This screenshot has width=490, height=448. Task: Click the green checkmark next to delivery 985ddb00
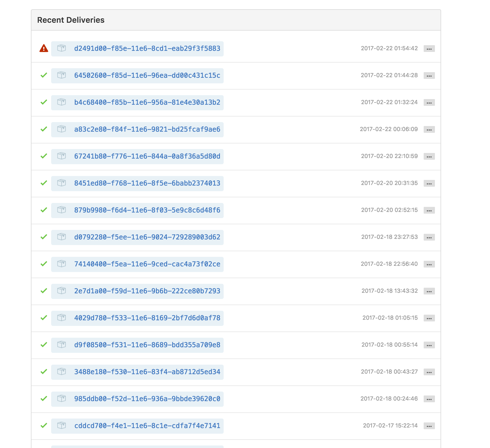44,398
